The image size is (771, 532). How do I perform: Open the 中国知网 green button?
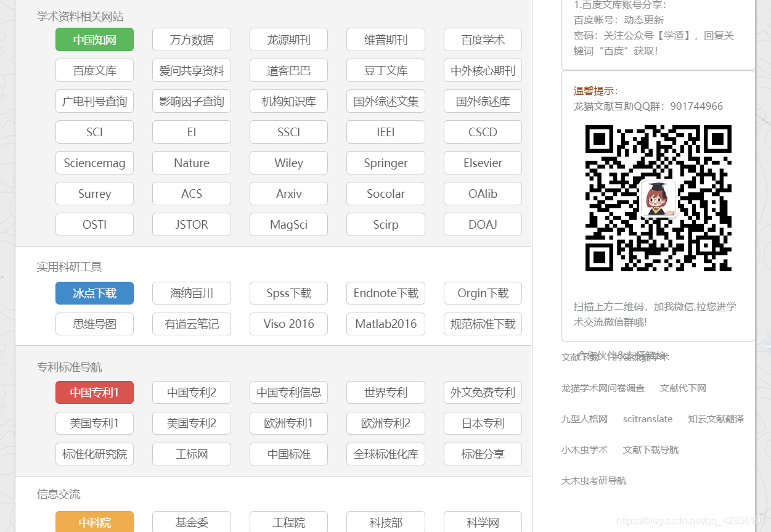(94, 39)
